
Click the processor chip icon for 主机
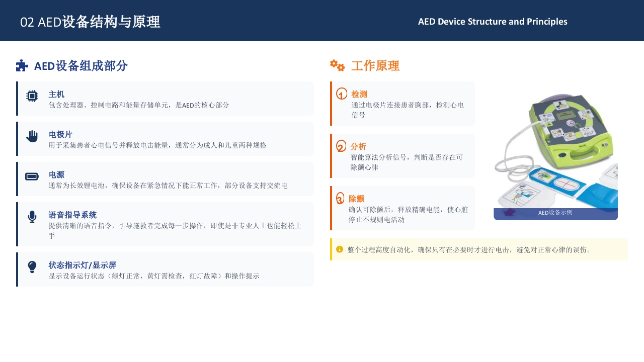tap(32, 96)
